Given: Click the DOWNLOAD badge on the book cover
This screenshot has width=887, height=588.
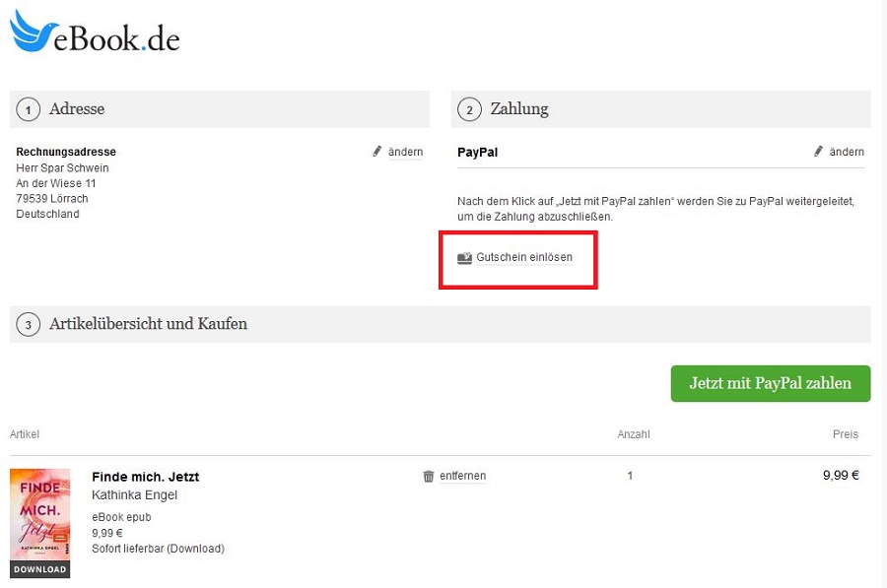Looking at the screenshot, I should (40, 569).
